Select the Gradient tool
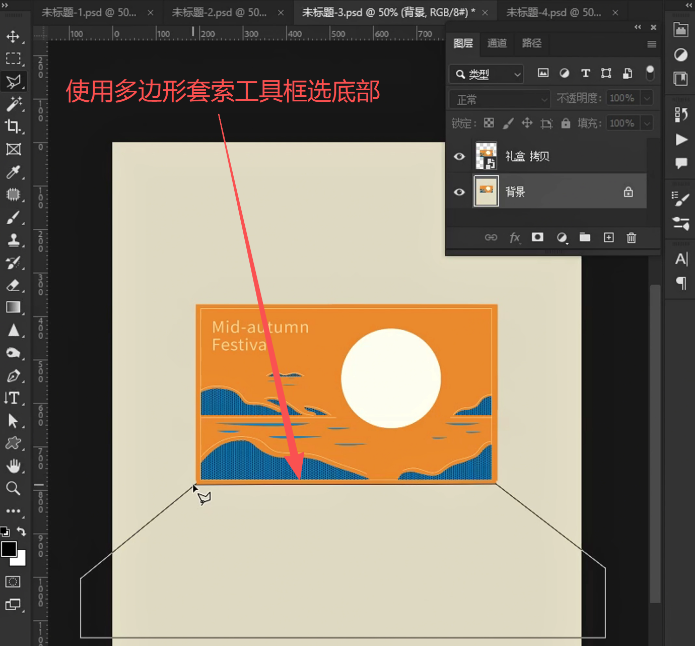Image resolution: width=695 pixels, height=646 pixels. [x=13, y=307]
